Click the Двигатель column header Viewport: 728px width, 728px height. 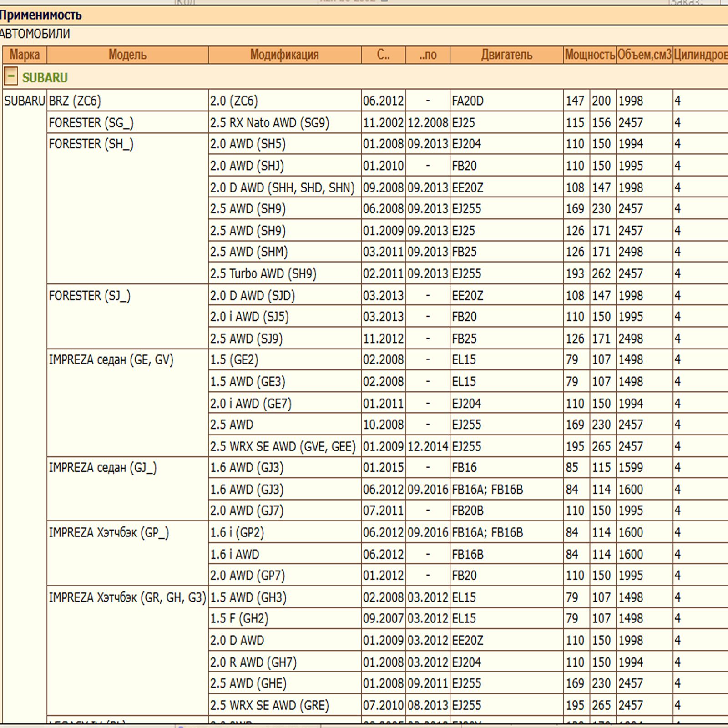[506, 55]
